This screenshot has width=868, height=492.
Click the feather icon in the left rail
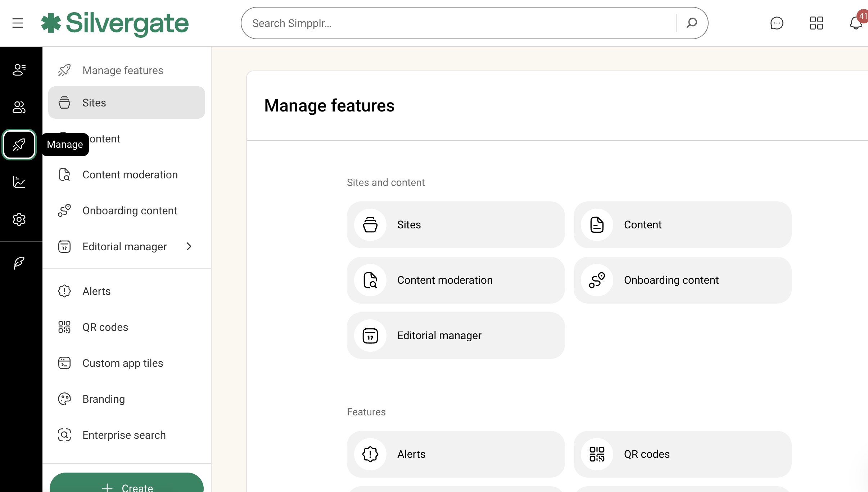pos(19,263)
